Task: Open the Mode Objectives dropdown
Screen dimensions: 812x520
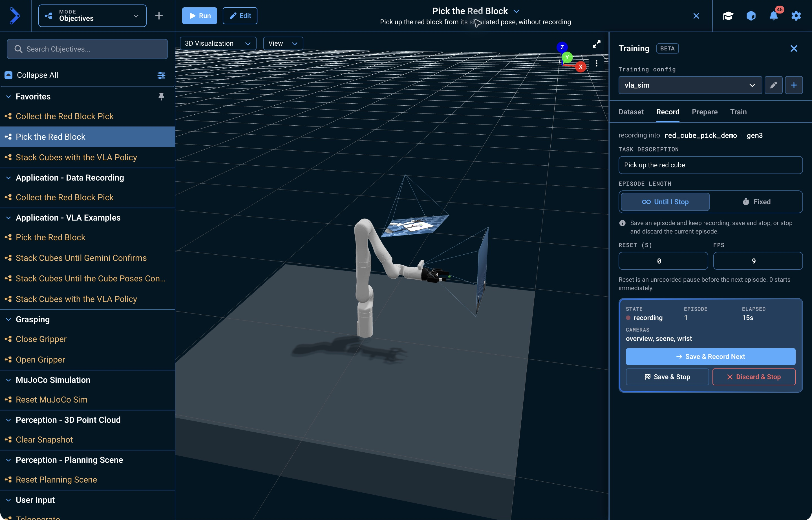Action: 92,16
